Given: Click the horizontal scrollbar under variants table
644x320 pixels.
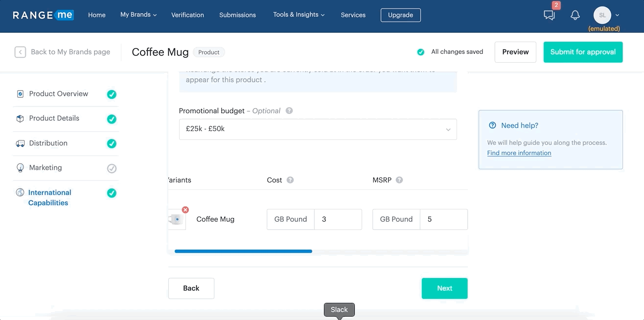Looking at the screenshot, I should click(x=243, y=251).
